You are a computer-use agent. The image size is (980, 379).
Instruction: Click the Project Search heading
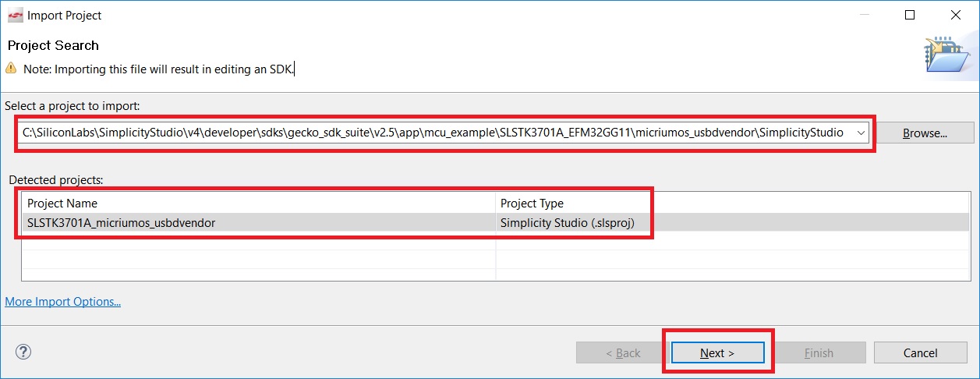[x=53, y=45]
